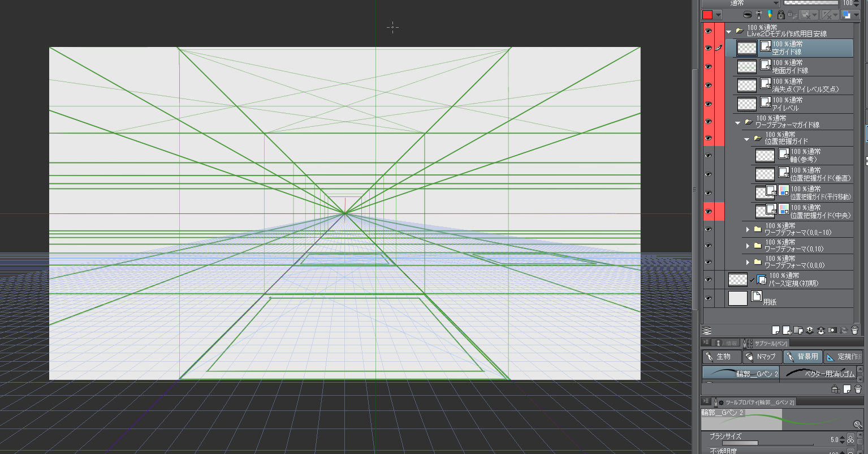Image resolution: width=868 pixels, height=454 pixels.
Task: Click the transfer to lower layer icon
Action: (x=810, y=330)
